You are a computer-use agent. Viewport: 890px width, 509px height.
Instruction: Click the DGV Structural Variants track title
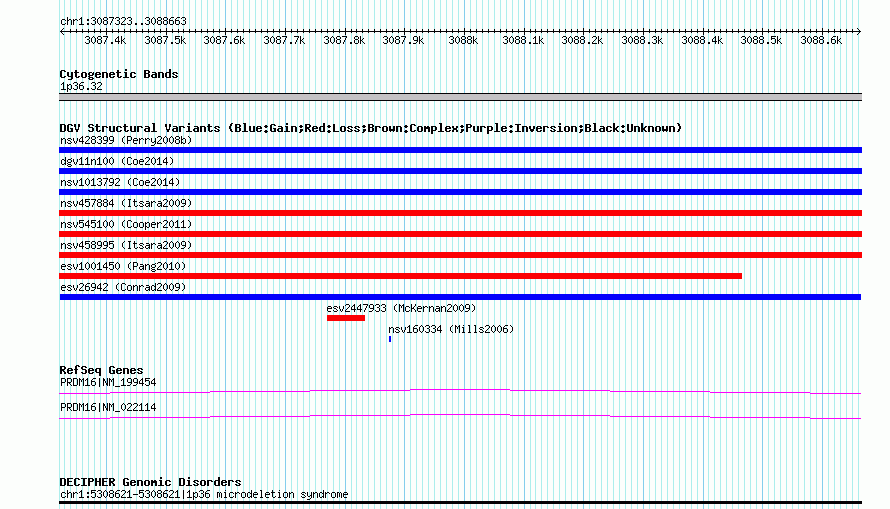371,128
